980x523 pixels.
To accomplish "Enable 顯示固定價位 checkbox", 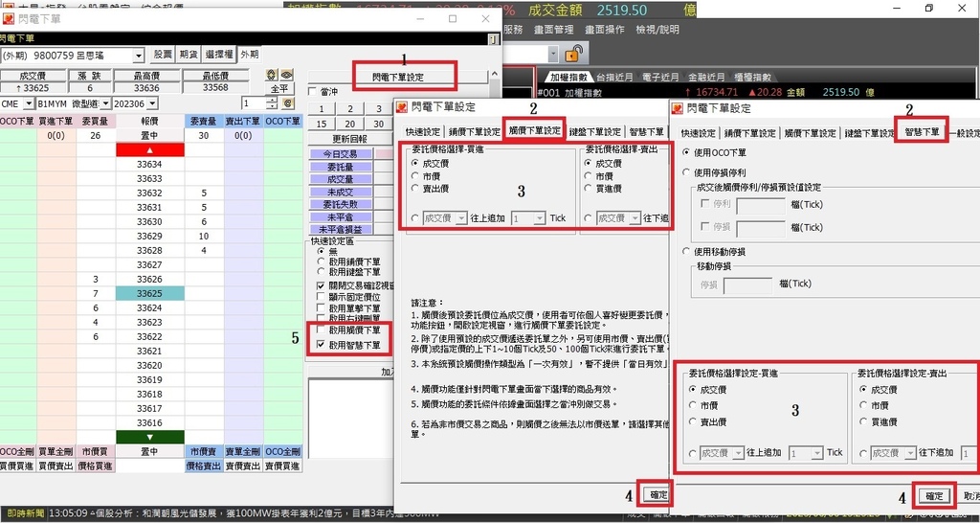I will tap(321, 297).
